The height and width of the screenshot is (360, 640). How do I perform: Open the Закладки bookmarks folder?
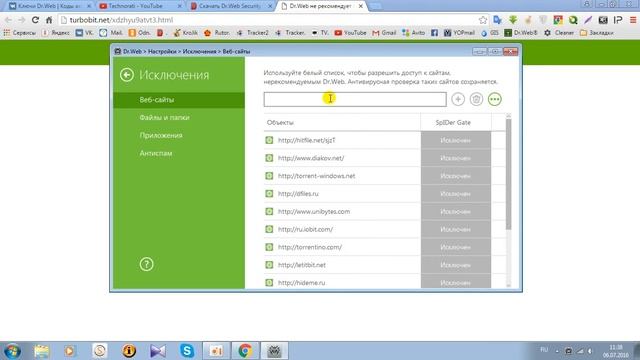(596, 33)
